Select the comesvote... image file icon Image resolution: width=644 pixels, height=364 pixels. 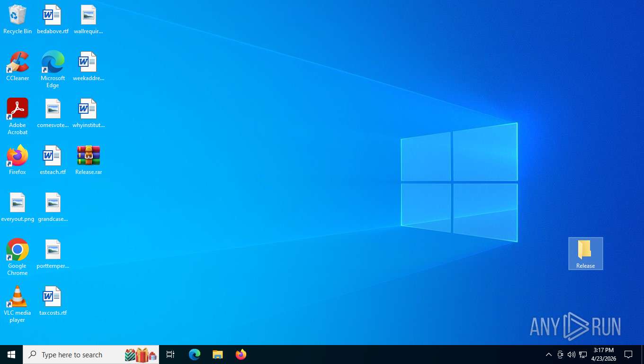pyautogui.click(x=53, y=114)
